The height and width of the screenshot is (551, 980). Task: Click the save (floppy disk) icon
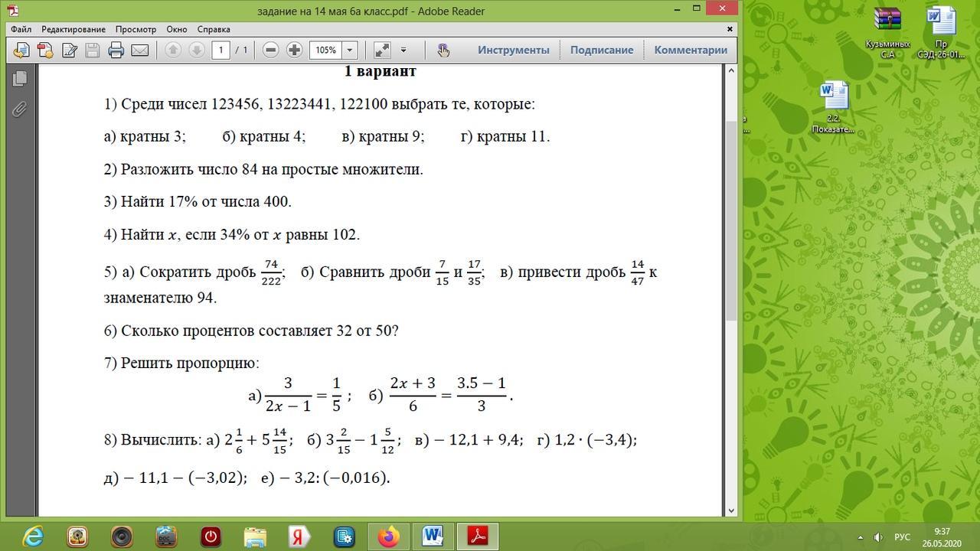pyautogui.click(x=93, y=51)
